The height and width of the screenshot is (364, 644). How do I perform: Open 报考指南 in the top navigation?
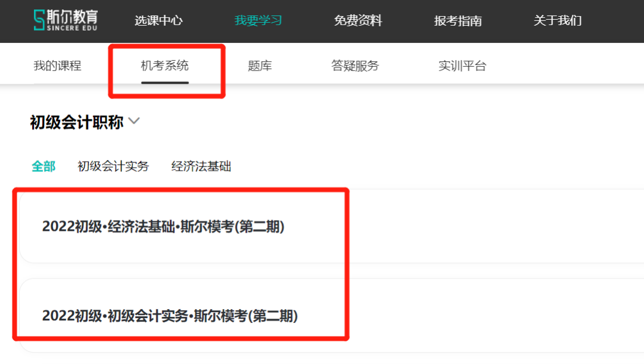click(457, 20)
